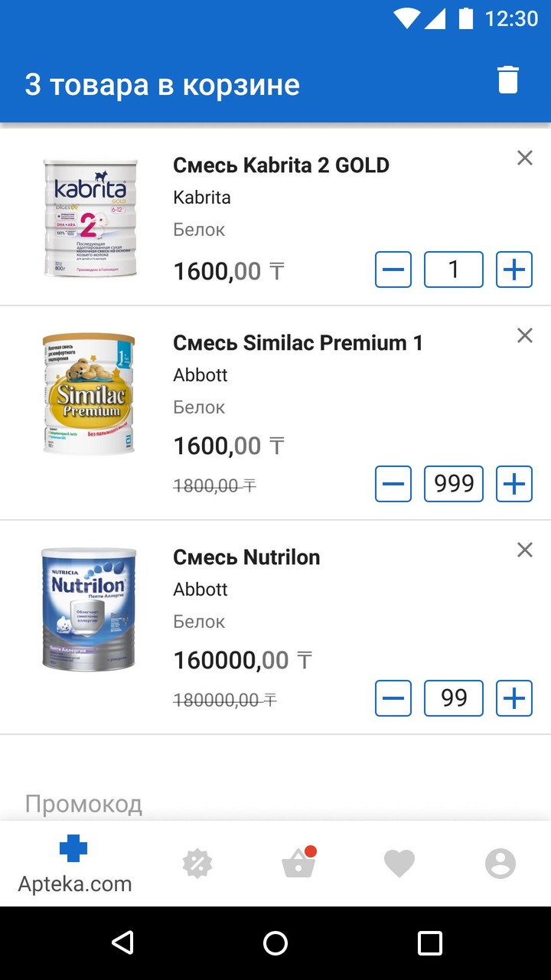Edit Similac quantity field showing 999

coord(454,484)
